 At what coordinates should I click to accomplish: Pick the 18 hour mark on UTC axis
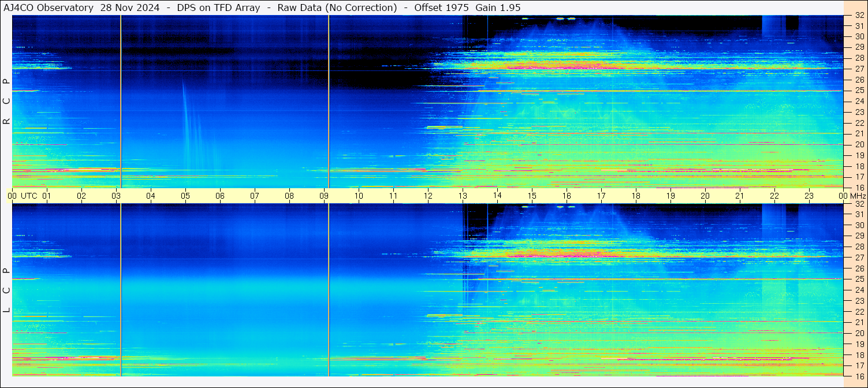point(636,196)
